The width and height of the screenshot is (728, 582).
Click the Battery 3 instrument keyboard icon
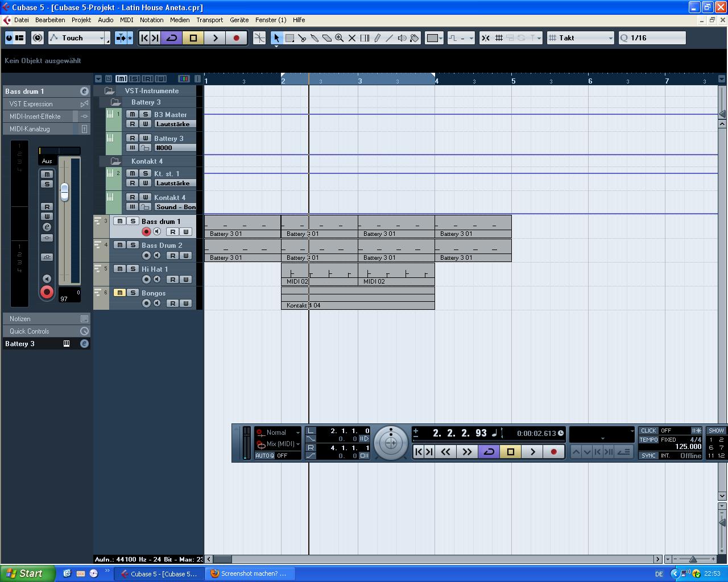click(67, 344)
